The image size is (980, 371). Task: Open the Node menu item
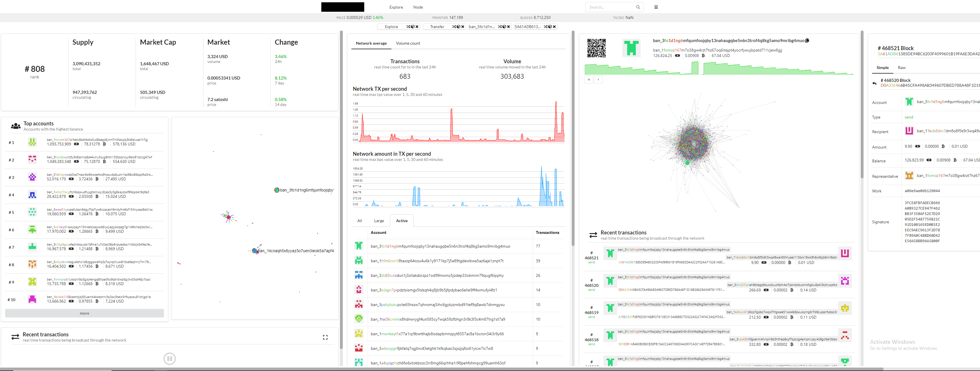coord(418,7)
